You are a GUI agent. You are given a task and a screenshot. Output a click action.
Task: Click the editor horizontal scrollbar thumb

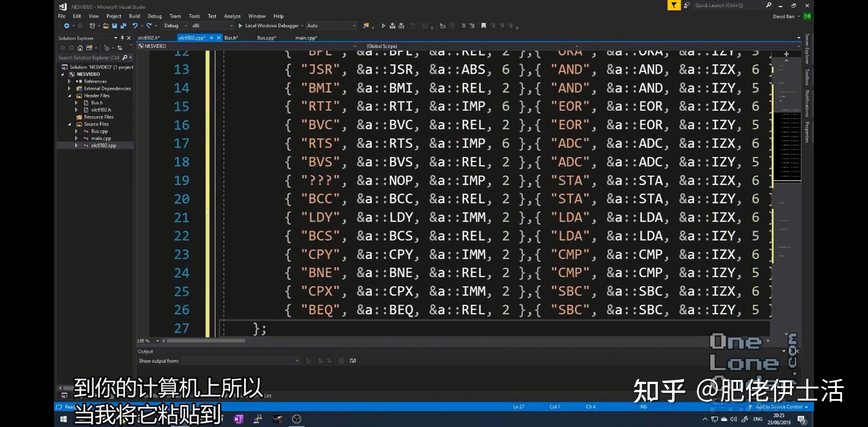click(206, 341)
